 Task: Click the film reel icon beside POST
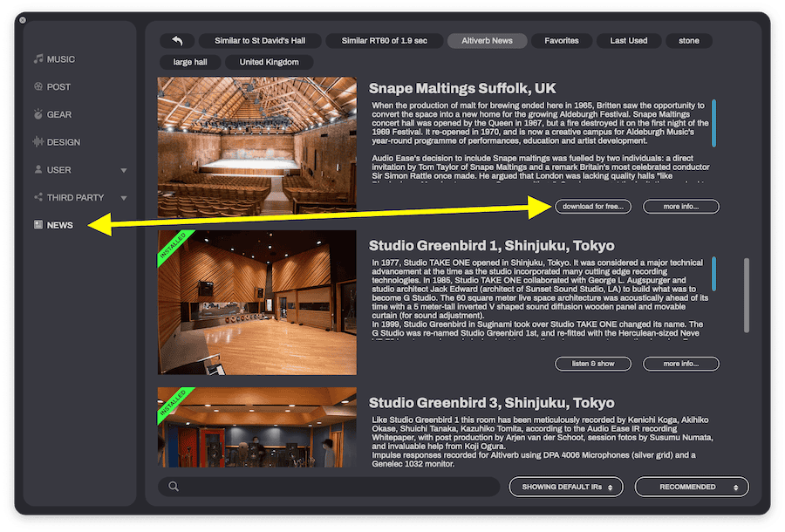click(38, 86)
